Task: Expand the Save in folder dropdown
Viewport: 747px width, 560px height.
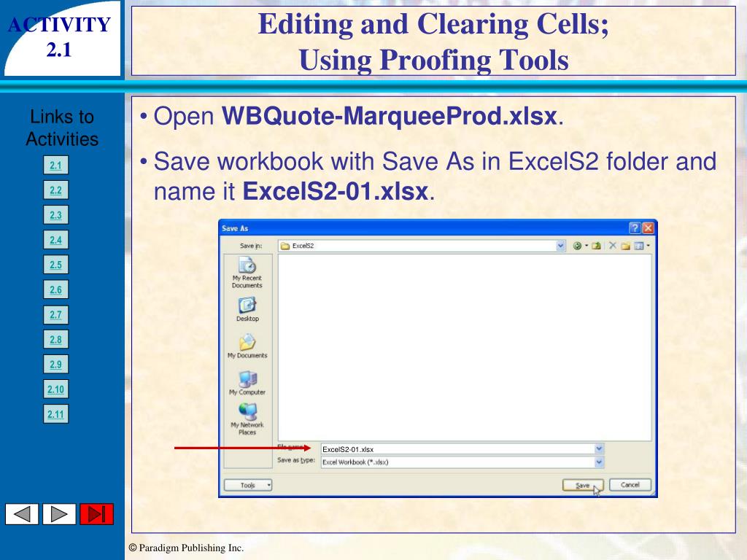Action: [x=560, y=246]
